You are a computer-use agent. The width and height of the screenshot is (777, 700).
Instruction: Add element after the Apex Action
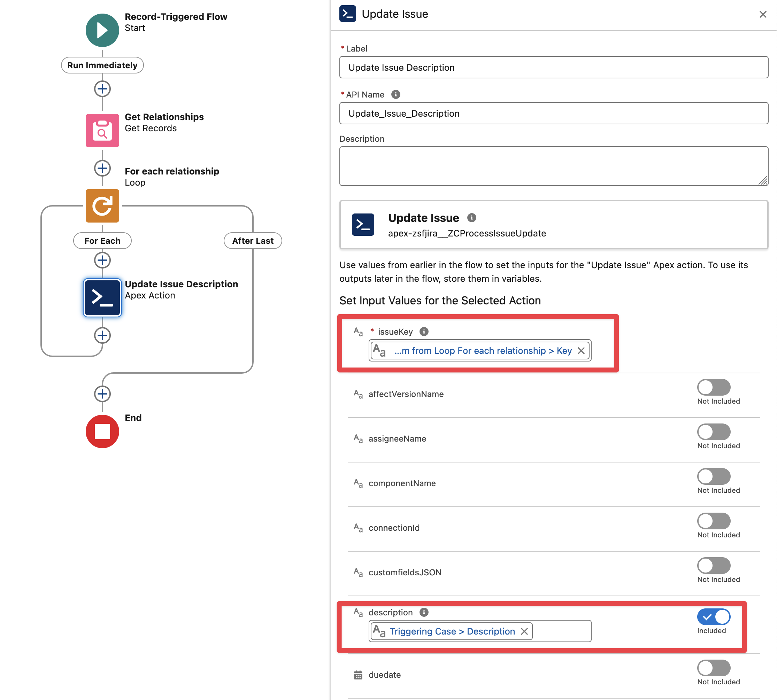tap(102, 335)
